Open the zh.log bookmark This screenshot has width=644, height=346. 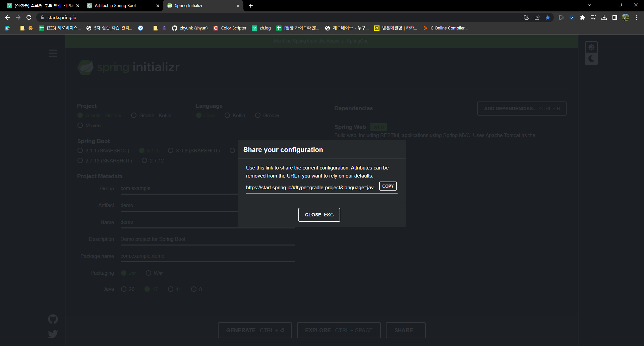coord(261,28)
